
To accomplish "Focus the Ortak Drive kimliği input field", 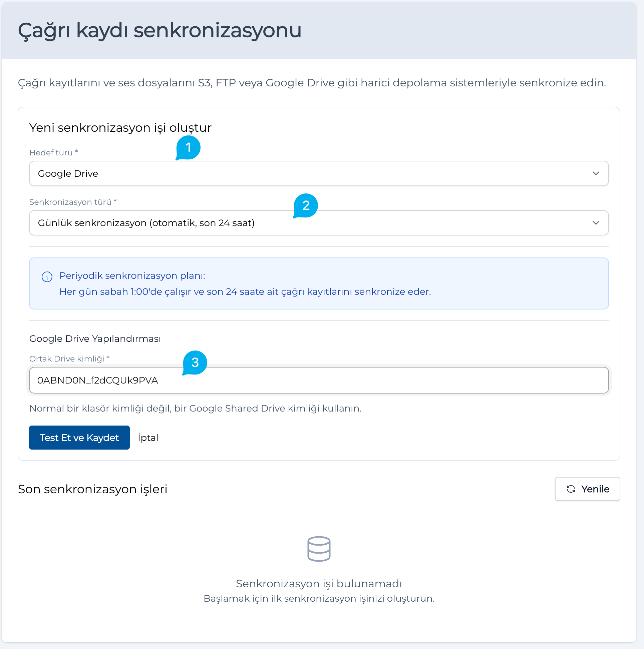I will (319, 380).
